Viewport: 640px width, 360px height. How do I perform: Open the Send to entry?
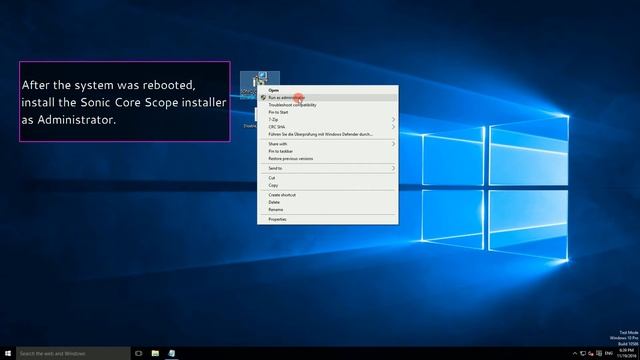328,169
